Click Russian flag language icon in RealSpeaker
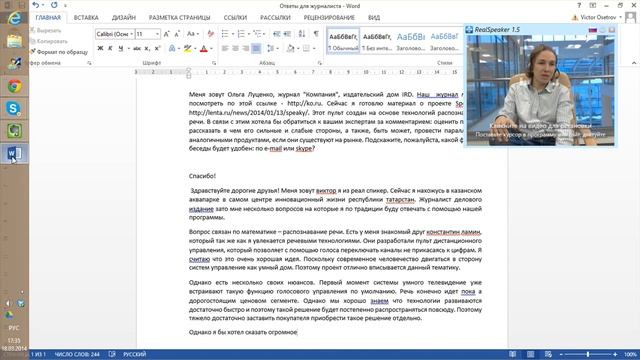Screen dimensions: 640x360 (593, 30)
